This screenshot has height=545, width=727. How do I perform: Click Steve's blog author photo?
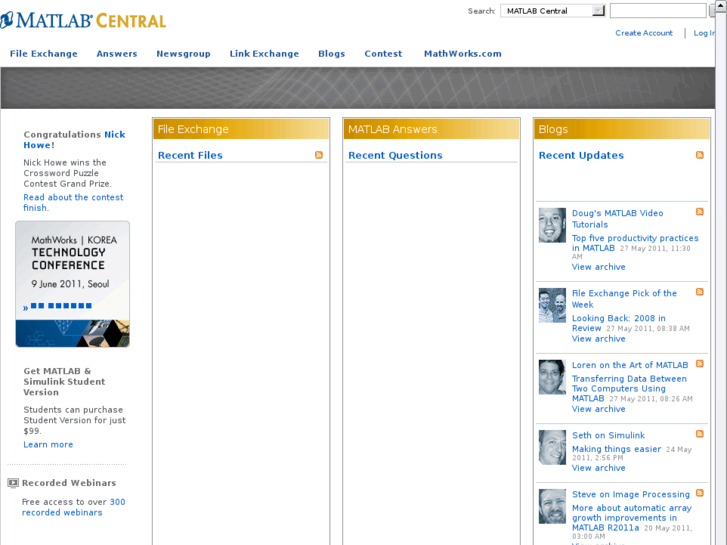point(552,507)
